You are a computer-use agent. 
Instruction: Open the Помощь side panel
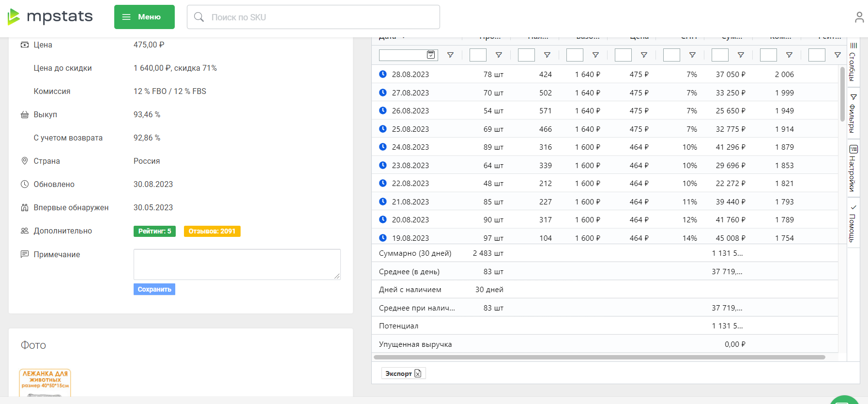coord(853,223)
